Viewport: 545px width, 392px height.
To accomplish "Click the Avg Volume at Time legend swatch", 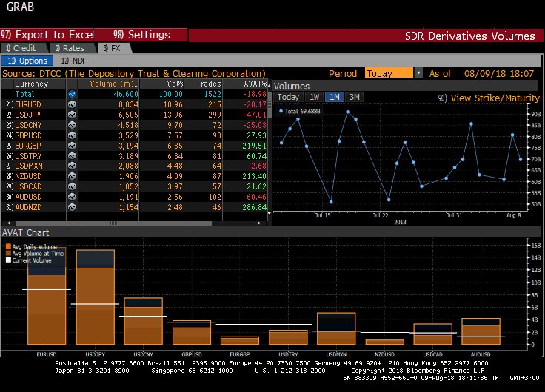I will [8, 253].
